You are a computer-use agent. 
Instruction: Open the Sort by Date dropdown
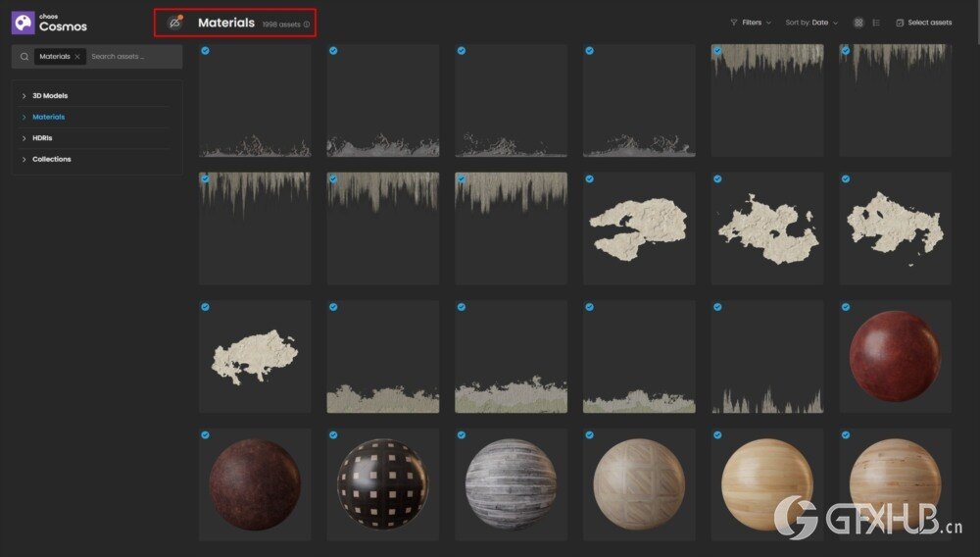coord(811,23)
